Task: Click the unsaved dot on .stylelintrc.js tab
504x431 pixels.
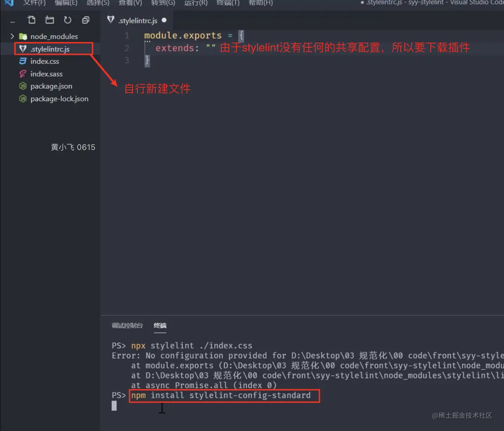Action: click(x=164, y=20)
